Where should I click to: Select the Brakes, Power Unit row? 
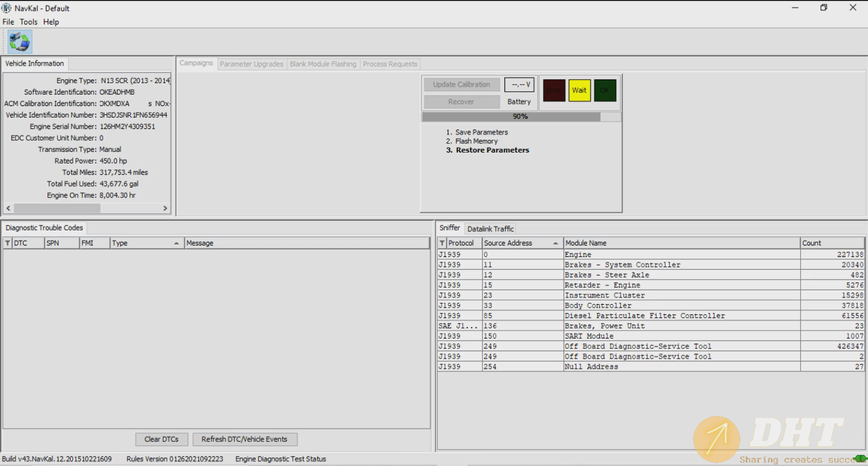point(651,326)
